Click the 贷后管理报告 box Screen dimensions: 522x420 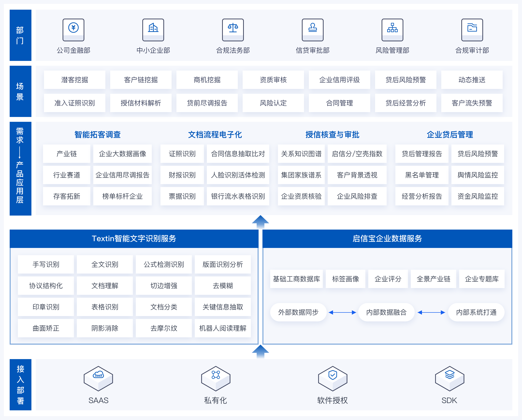pyautogui.click(x=422, y=154)
